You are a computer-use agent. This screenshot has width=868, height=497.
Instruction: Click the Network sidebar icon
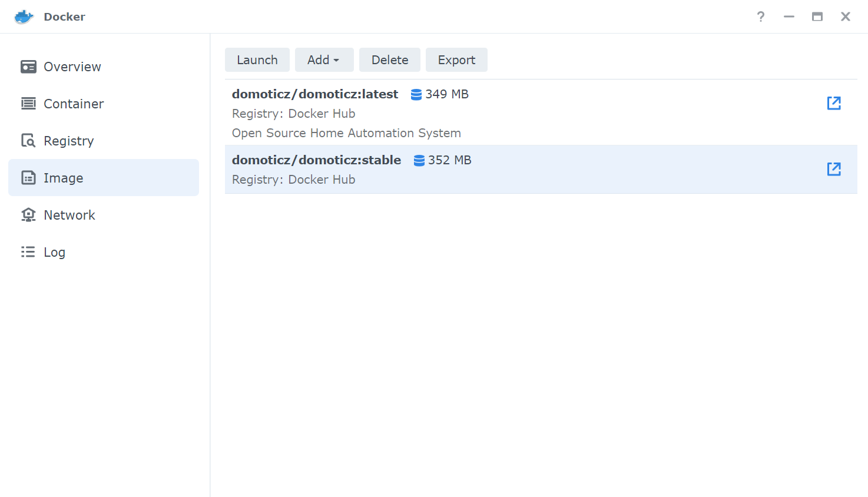(28, 215)
